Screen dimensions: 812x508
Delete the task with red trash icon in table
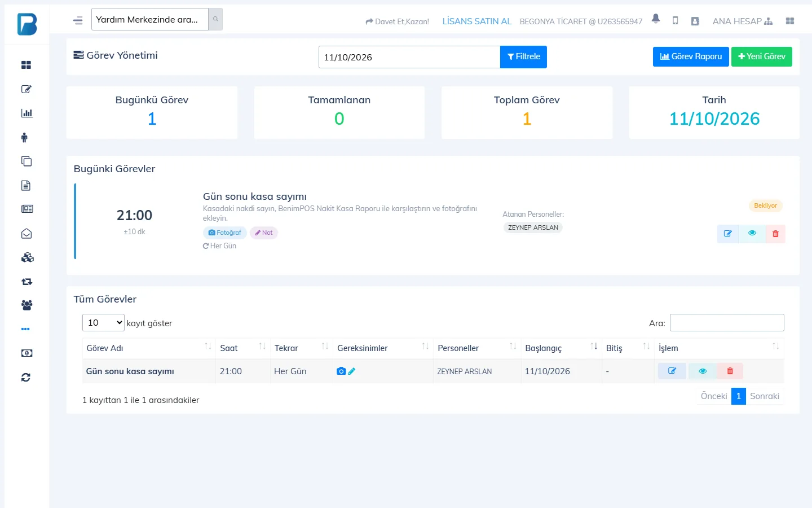pos(730,371)
